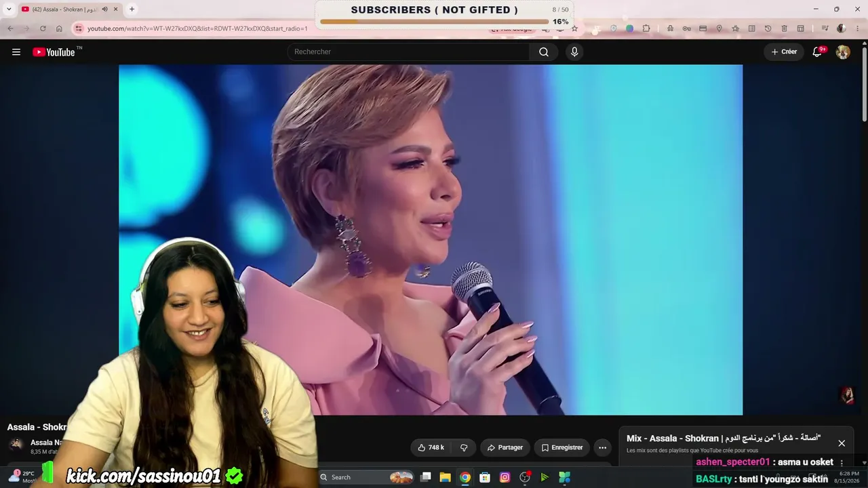View site information for youtube.com
Screen dimensions: 868x488
[x=79, y=28]
